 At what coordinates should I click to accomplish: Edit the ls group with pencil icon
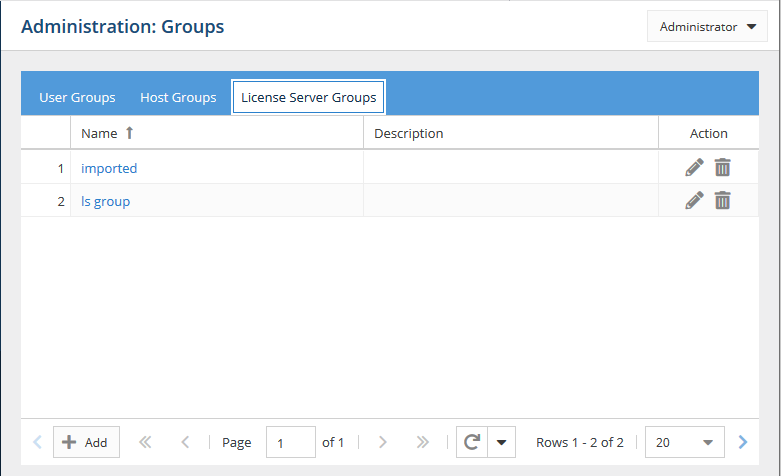coord(694,201)
